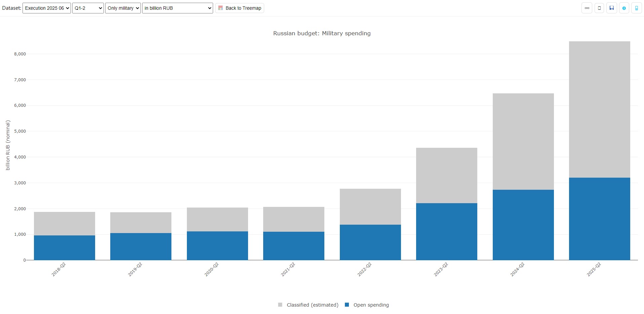Click the Back to Treemap button
644x314 pixels.
click(240, 8)
